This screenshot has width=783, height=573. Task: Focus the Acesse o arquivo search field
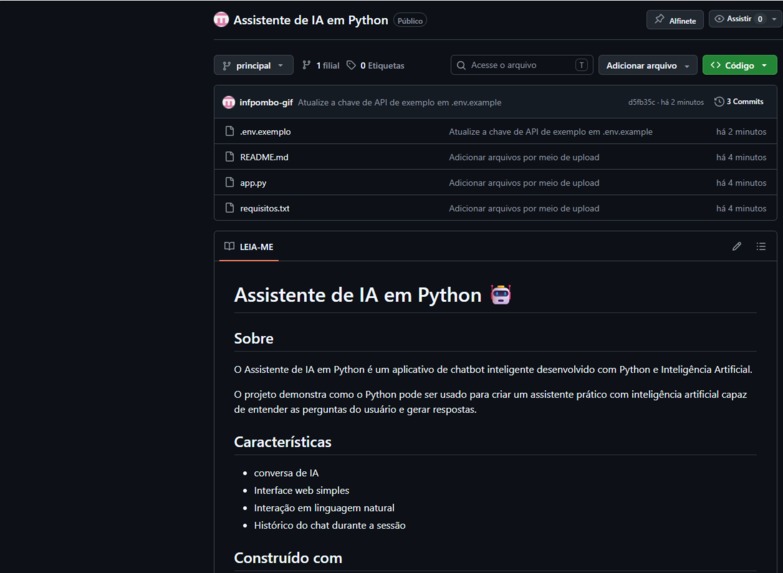point(522,65)
